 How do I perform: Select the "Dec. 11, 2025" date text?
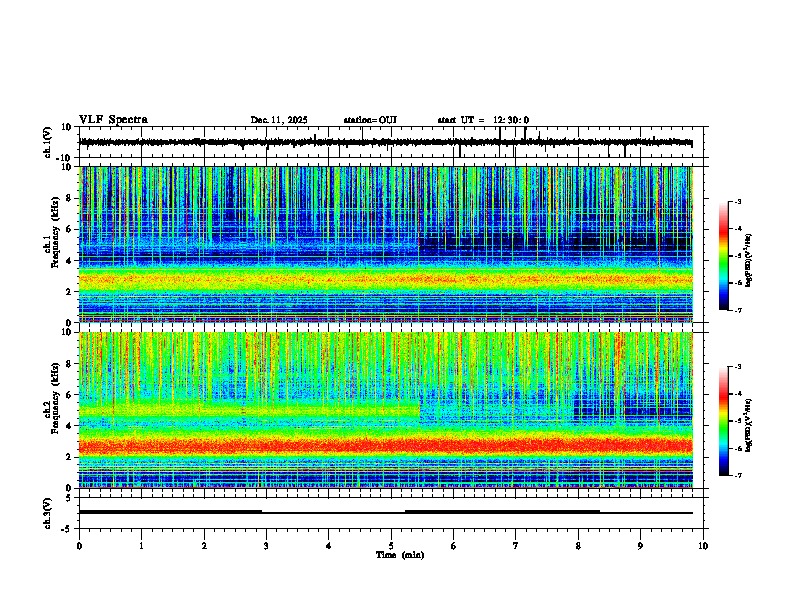[x=279, y=120]
